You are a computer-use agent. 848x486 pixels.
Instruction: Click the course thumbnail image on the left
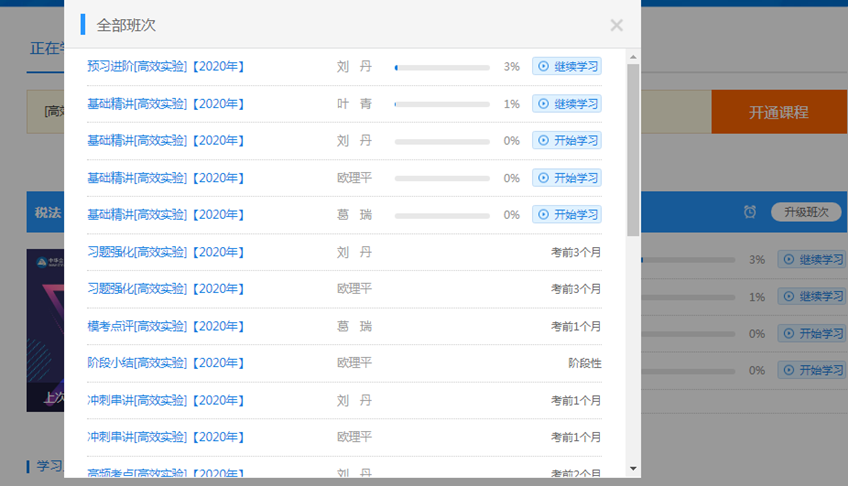point(45,330)
